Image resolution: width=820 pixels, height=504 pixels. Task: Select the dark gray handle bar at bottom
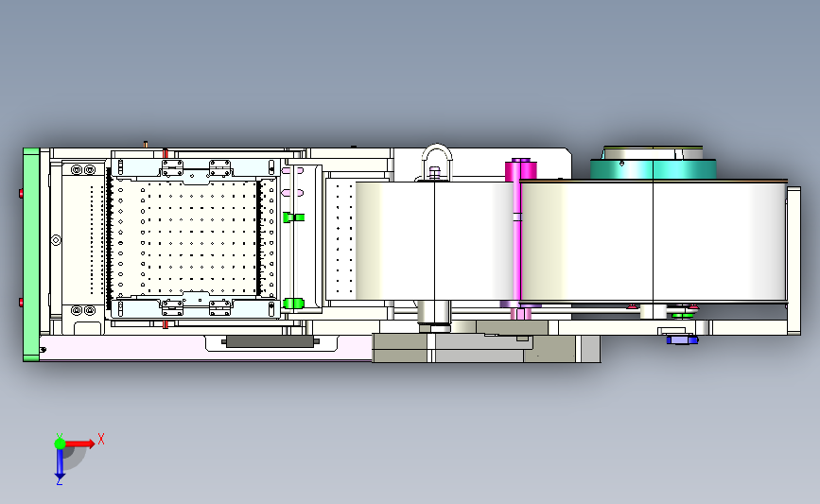(x=270, y=342)
